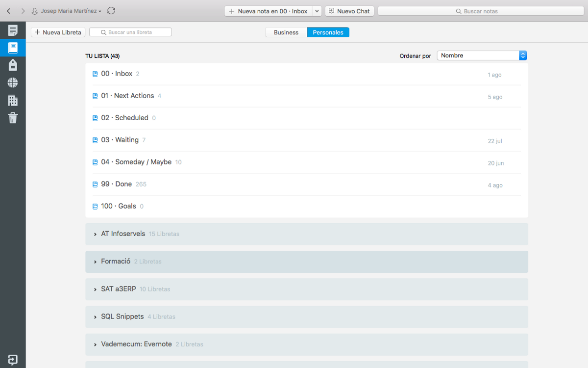Open the Trash from the sidebar

click(12, 118)
